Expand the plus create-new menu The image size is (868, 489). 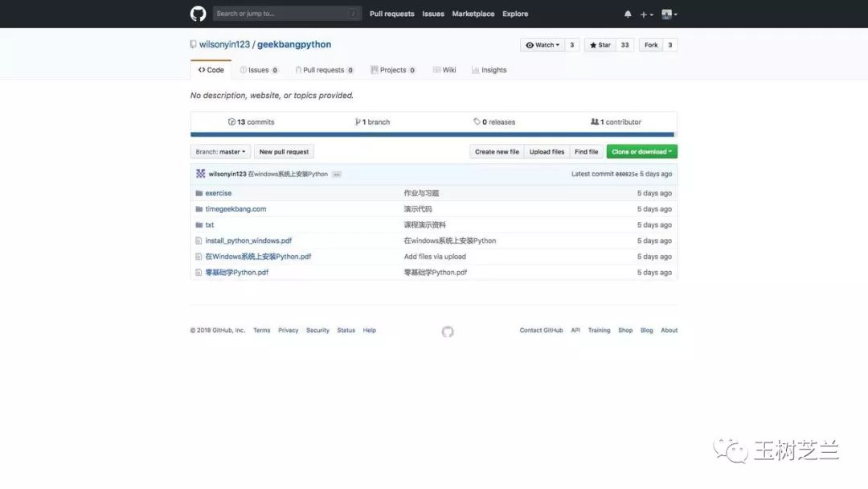coord(646,14)
